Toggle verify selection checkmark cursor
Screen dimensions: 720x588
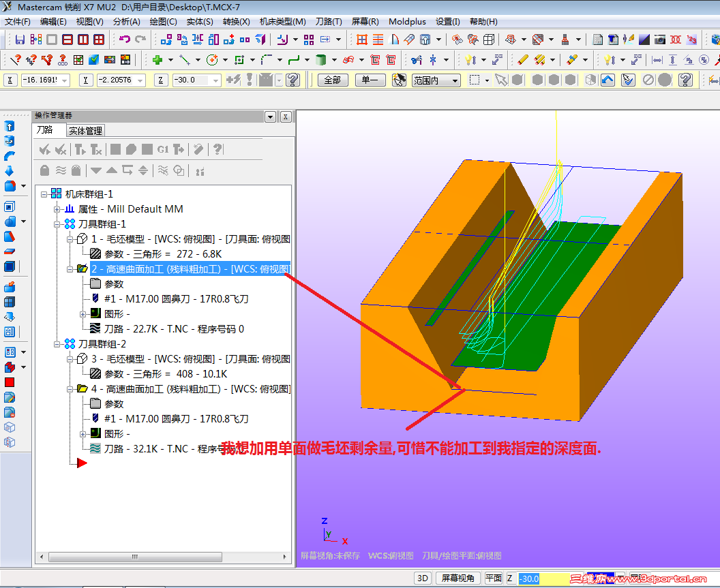[628, 80]
